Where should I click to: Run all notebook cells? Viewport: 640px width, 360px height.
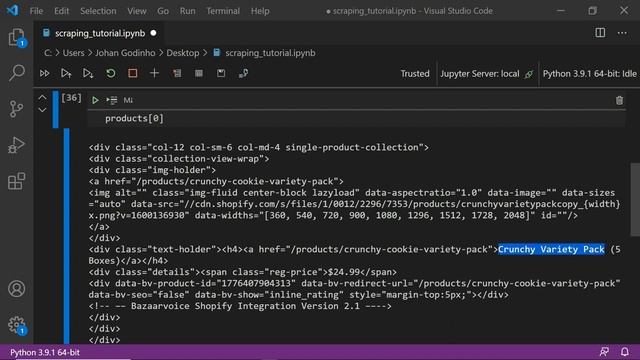[44, 73]
